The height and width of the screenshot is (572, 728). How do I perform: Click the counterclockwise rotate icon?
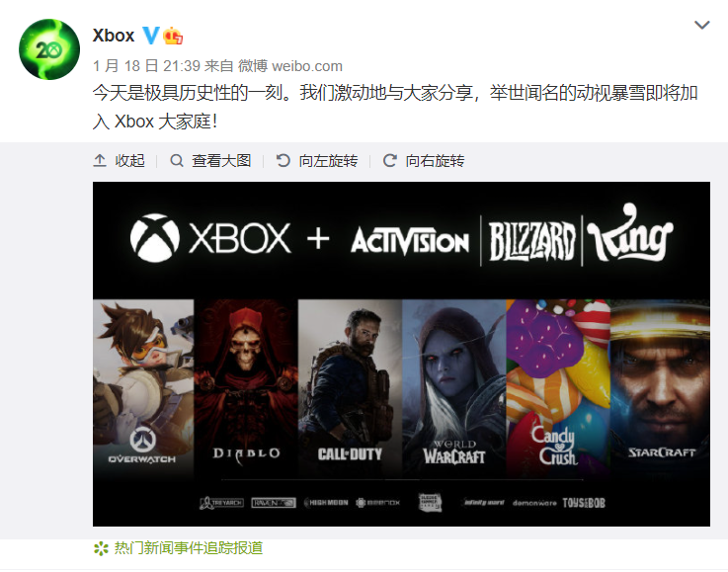point(283,161)
